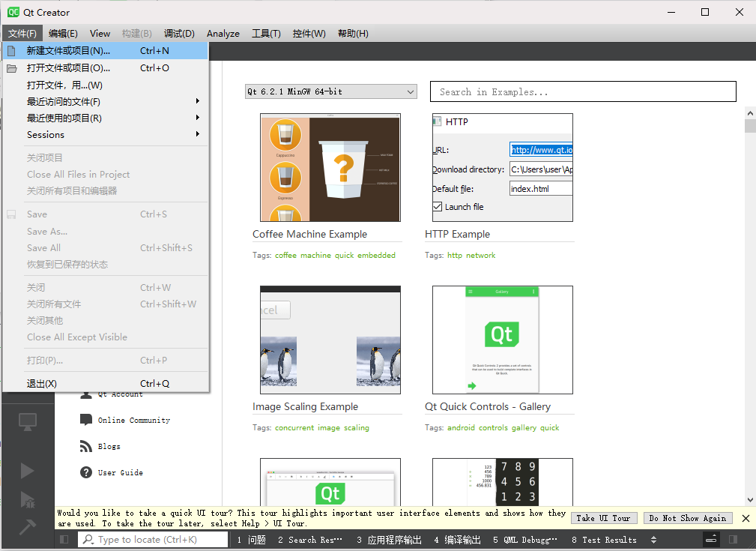Open the 工具(T) menu

click(266, 33)
